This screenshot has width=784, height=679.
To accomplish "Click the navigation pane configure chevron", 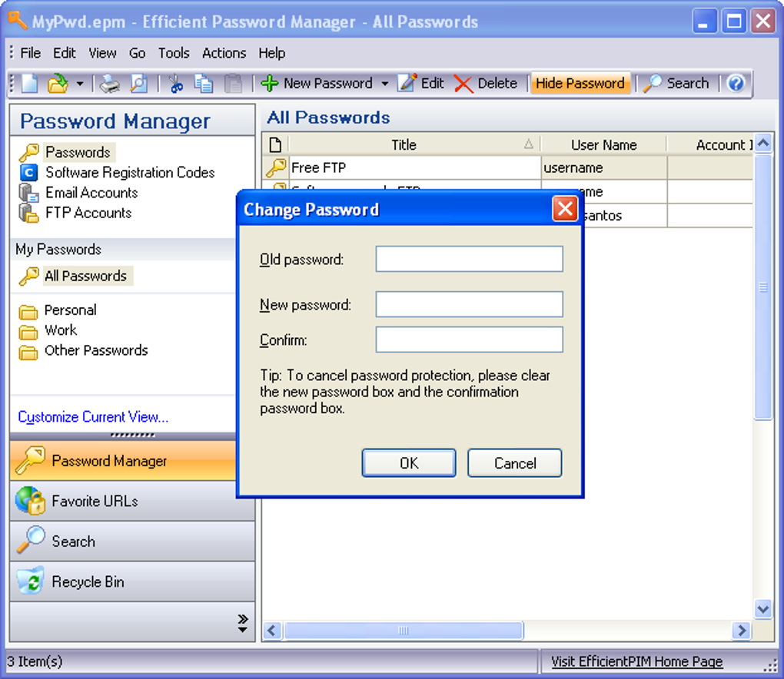I will point(242,623).
